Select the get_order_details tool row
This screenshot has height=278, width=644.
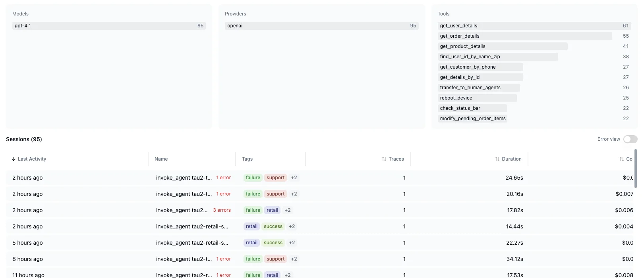[x=534, y=36]
